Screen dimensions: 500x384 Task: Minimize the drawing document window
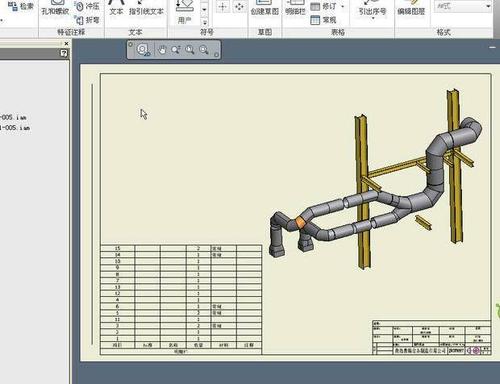[x=493, y=48]
